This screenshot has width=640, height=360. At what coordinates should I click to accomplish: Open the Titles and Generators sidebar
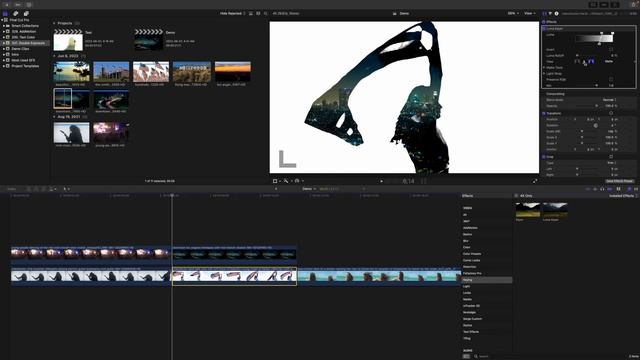click(x=26, y=13)
